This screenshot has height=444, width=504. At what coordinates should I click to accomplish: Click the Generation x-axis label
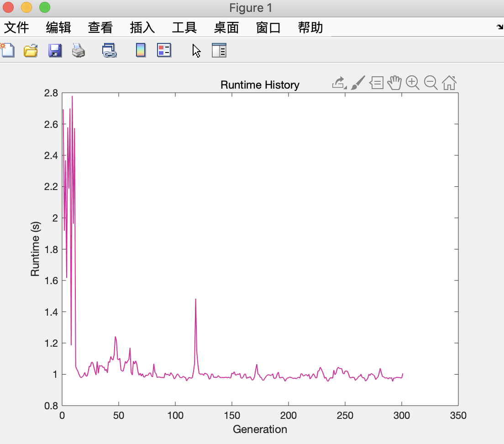click(x=260, y=429)
